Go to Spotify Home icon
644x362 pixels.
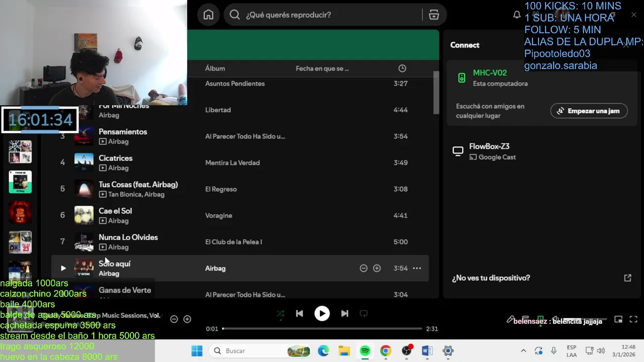pyautogui.click(x=208, y=15)
